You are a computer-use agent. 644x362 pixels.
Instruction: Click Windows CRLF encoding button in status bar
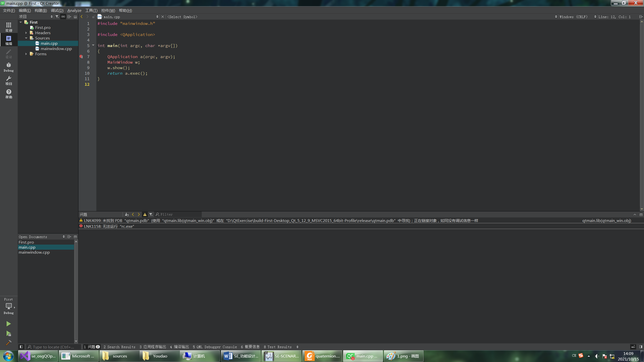[573, 16]
